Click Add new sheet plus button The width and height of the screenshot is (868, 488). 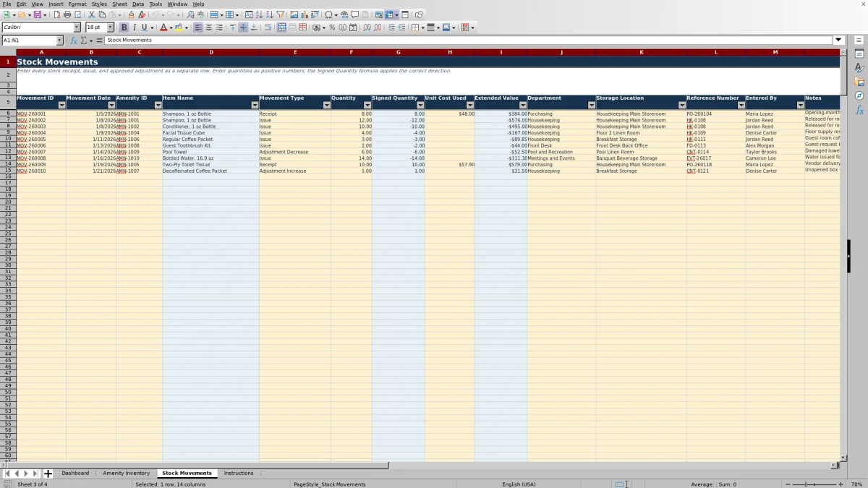pyautogui.click(x=48, y=474)
